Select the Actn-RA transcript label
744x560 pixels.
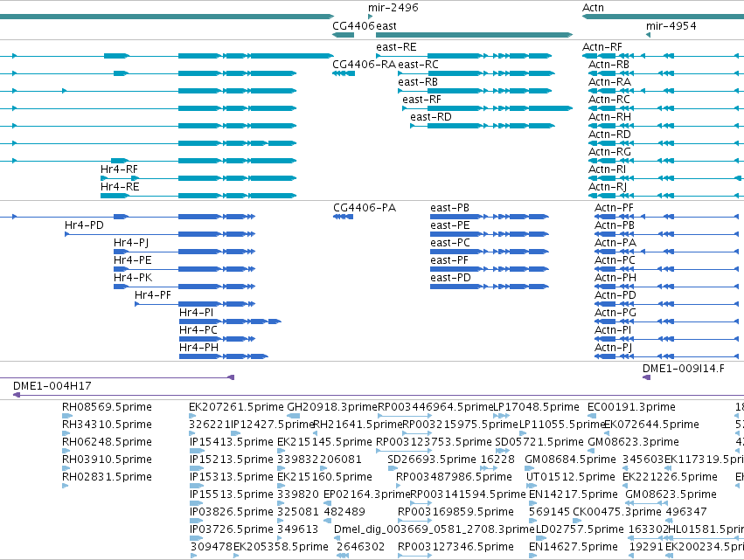609,82
